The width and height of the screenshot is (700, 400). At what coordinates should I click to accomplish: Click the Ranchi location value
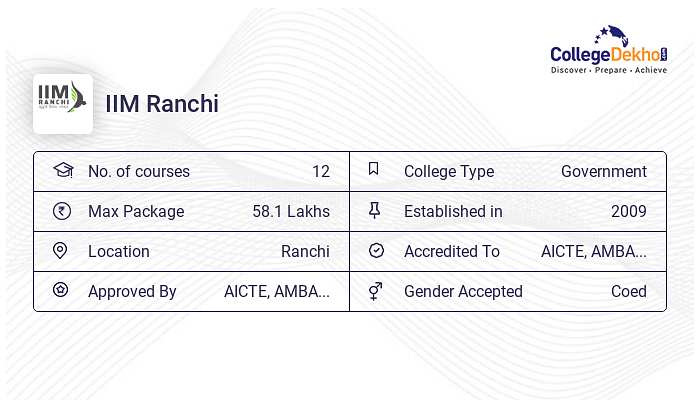tap(305, 251)
